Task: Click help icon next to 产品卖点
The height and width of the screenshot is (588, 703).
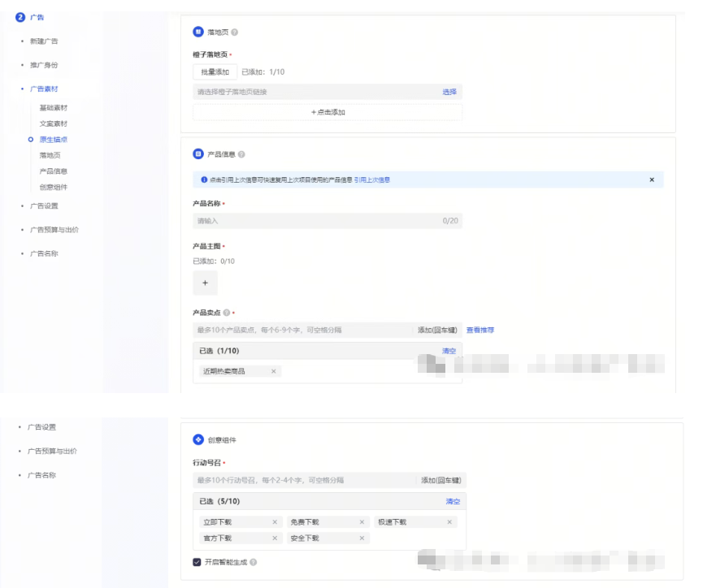Action: pos(226,312)
